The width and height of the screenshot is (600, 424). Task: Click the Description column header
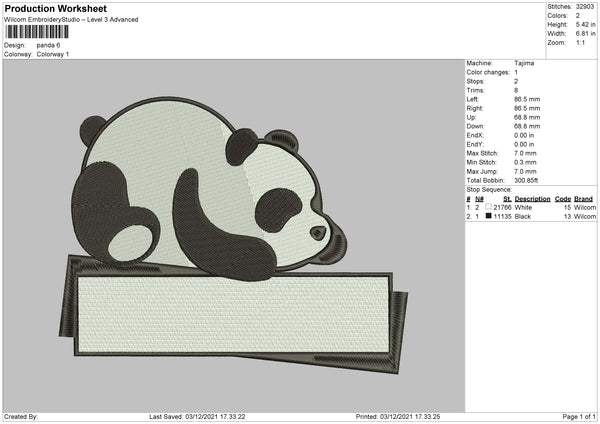(x=532, y=199)
